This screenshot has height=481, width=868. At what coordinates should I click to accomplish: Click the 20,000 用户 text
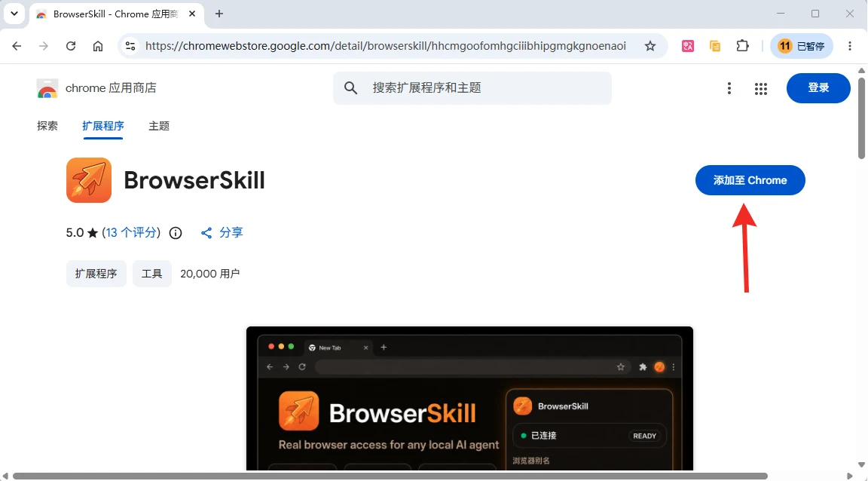(209, 274)
